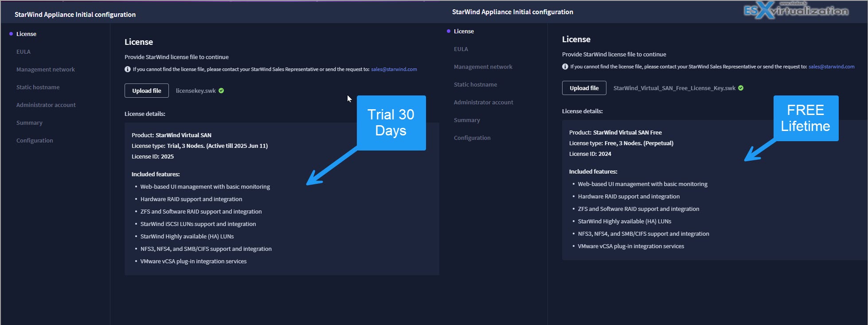Screen dimensions: 868x325
Task: Select EULA step in right window sidebar
Action: (x=461, y=49)
